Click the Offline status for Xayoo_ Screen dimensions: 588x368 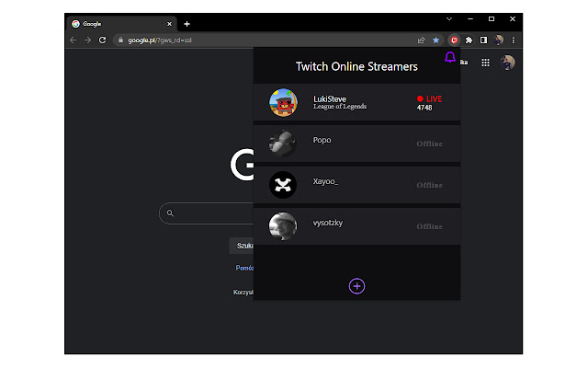pyautogui.click(x=429, y=185)
